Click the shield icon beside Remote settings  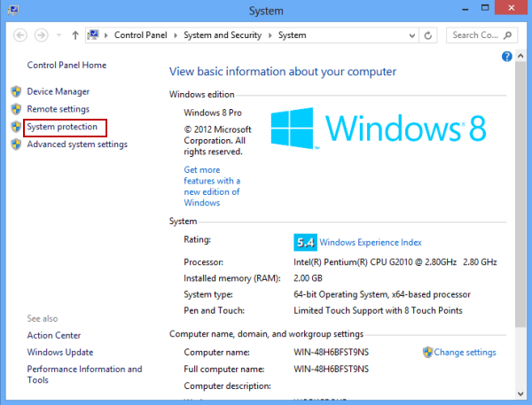click(16, 109)
